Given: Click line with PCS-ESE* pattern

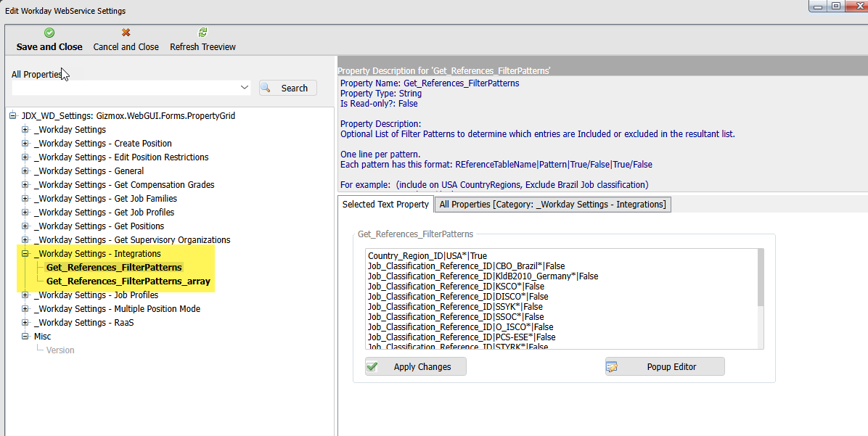Looking at the screenshot, I should click(462, 337).
